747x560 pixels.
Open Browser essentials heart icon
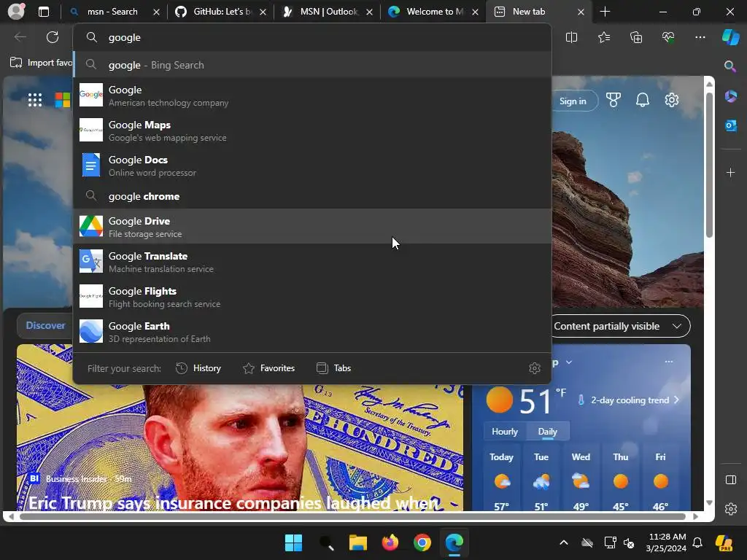click(x=668, y=37)
